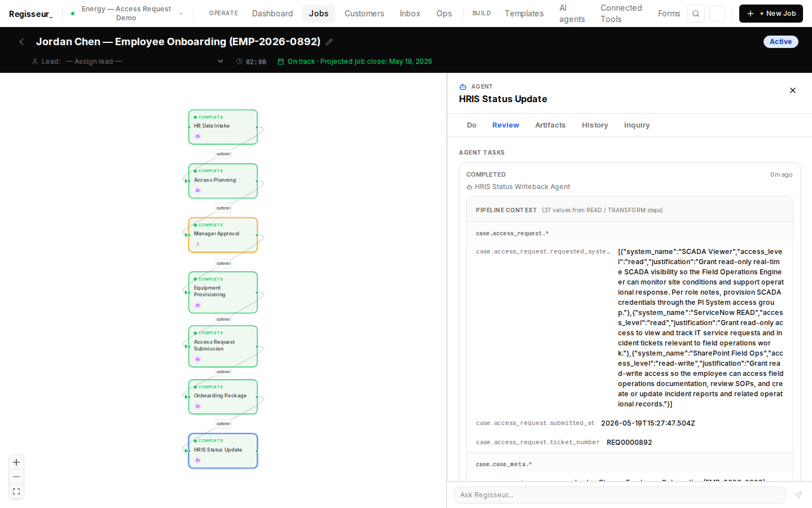Click the 2026-05-19T15:27:47.504Z submitted_at value

coord(648,423)
